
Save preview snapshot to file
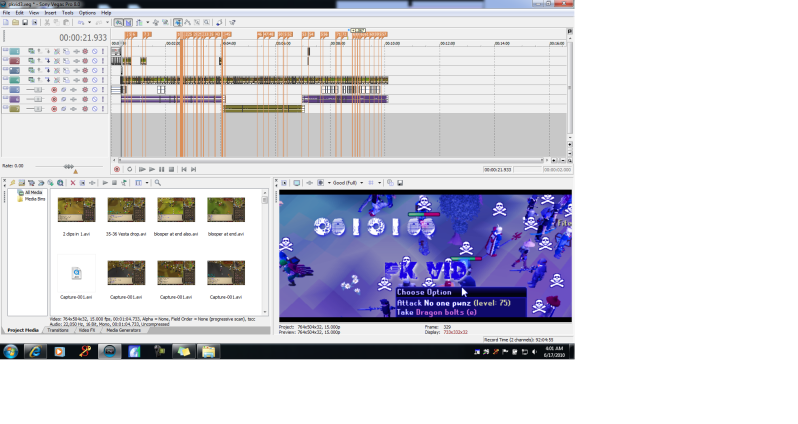pos(400,183)
